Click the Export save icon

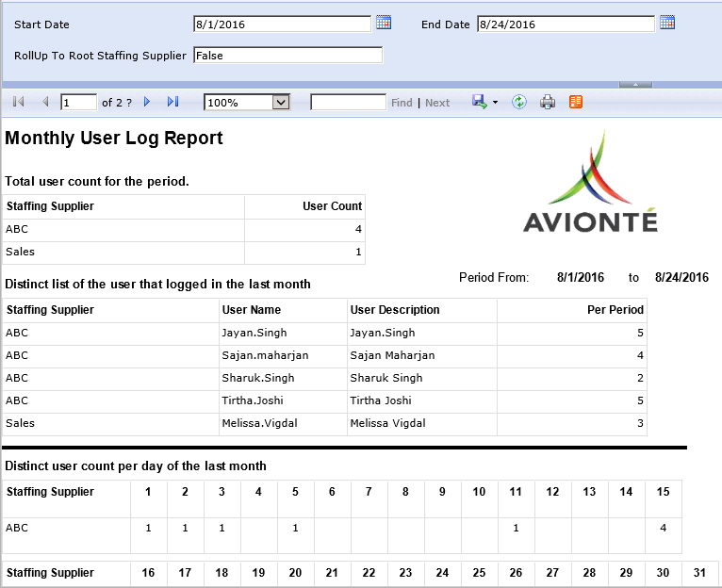tap(479, 102)
